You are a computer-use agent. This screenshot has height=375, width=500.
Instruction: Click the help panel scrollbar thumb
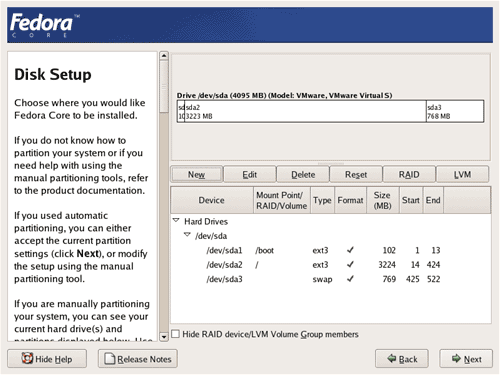[x=164, y=86]
